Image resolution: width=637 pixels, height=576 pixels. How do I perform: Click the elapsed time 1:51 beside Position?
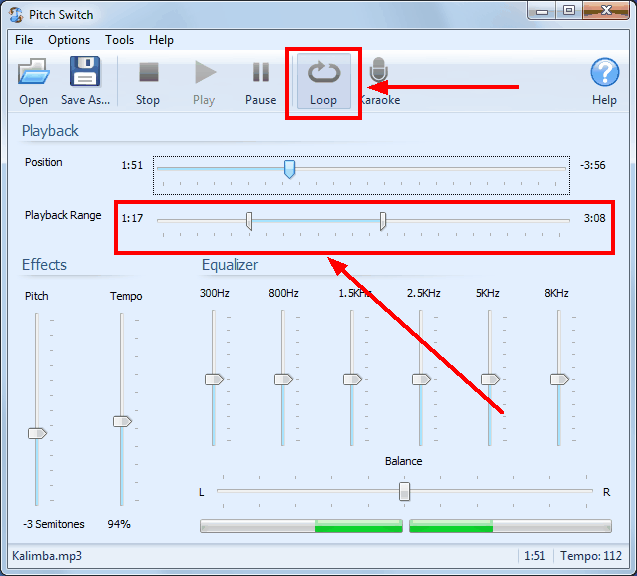point(132,165)
